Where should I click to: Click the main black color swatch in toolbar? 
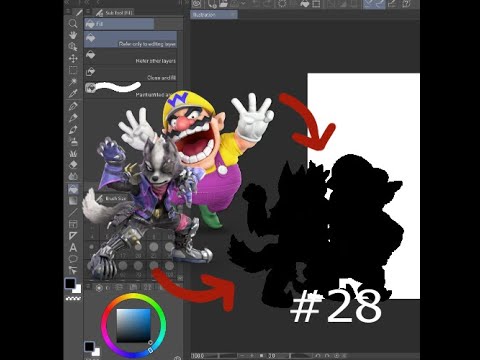tap(70, 284)
